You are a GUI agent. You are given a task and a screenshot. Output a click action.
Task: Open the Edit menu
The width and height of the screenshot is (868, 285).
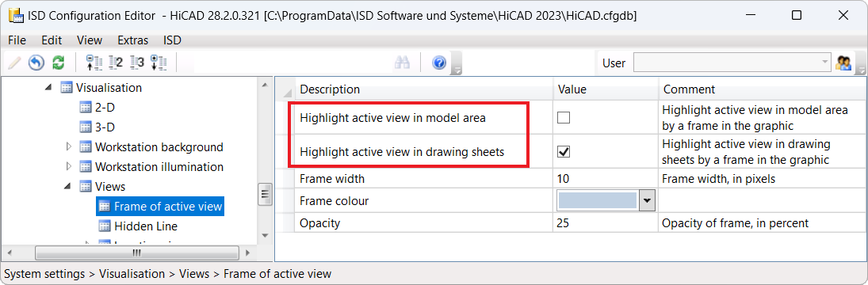tap(52, 40)
